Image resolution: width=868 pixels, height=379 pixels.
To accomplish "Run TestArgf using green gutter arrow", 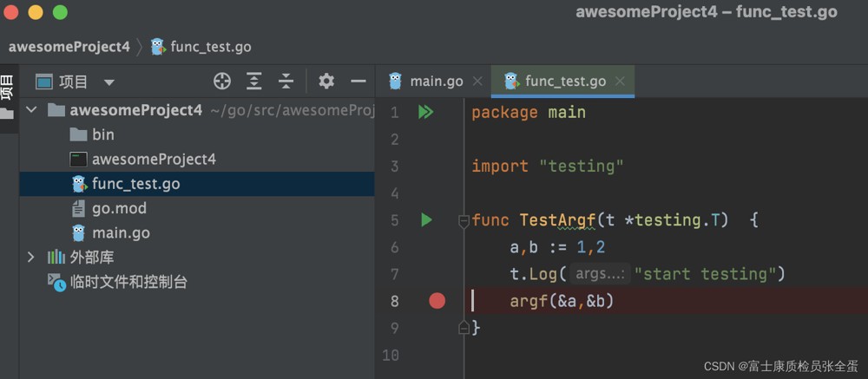I will click(x=426, y=220).
